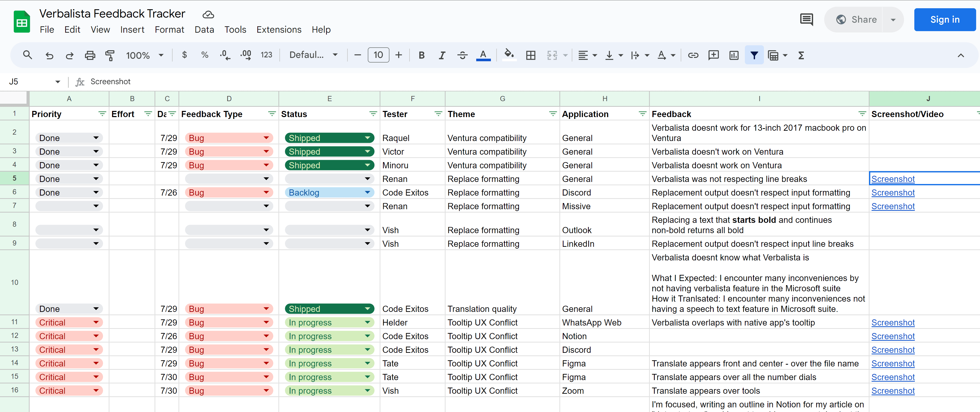Image resolution: width=980 pixels, height=412 pixels.
Task: Click the Sign in button
Action: click(945, 20)
